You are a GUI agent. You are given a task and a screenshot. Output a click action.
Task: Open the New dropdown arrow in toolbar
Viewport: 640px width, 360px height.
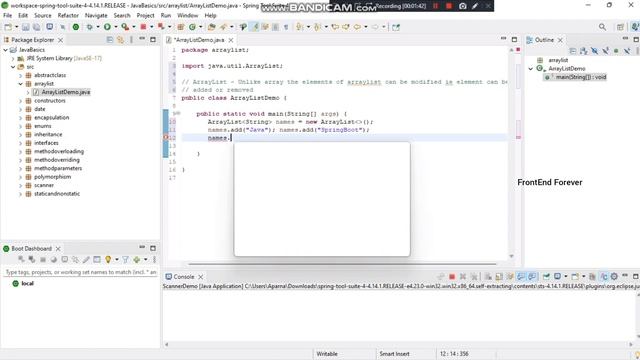point(16,27)
